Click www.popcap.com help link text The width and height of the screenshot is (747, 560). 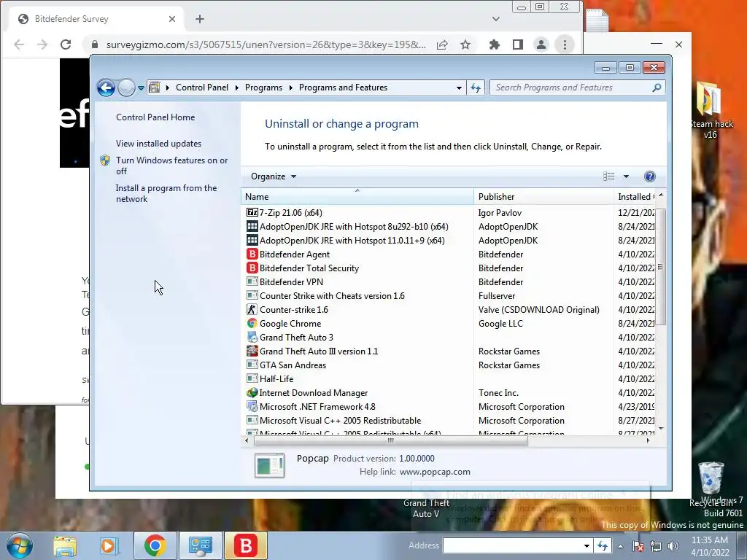coord(435,472)
